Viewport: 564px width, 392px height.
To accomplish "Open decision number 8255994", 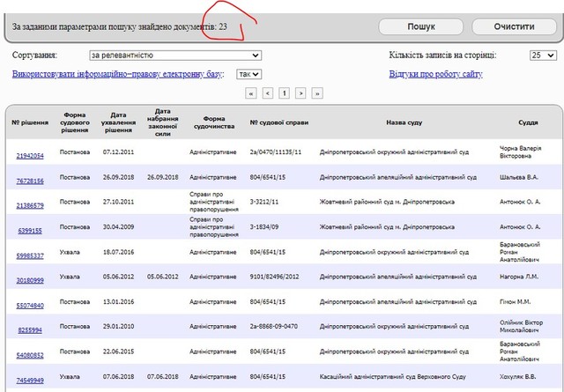I will (x=30, y=330).
